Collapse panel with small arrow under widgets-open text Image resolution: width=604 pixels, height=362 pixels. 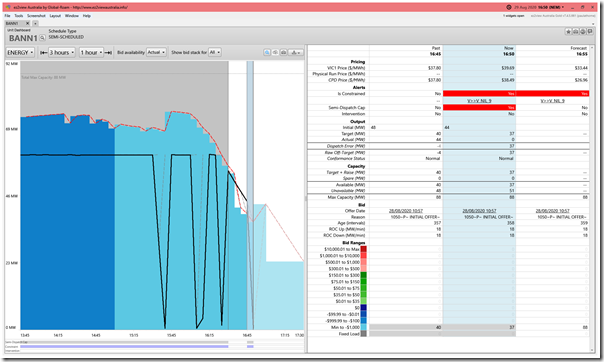pos(593,24)
